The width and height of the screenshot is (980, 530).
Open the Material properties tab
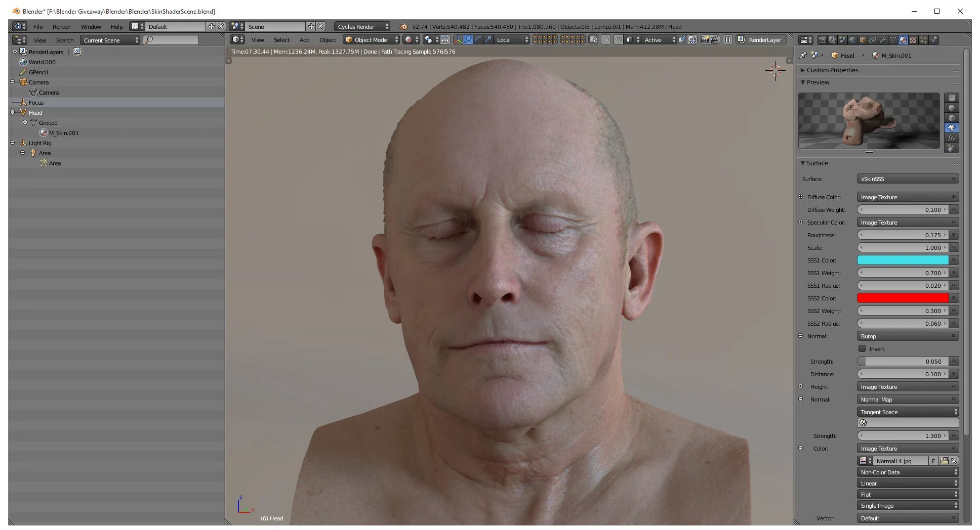click(903, 40)
